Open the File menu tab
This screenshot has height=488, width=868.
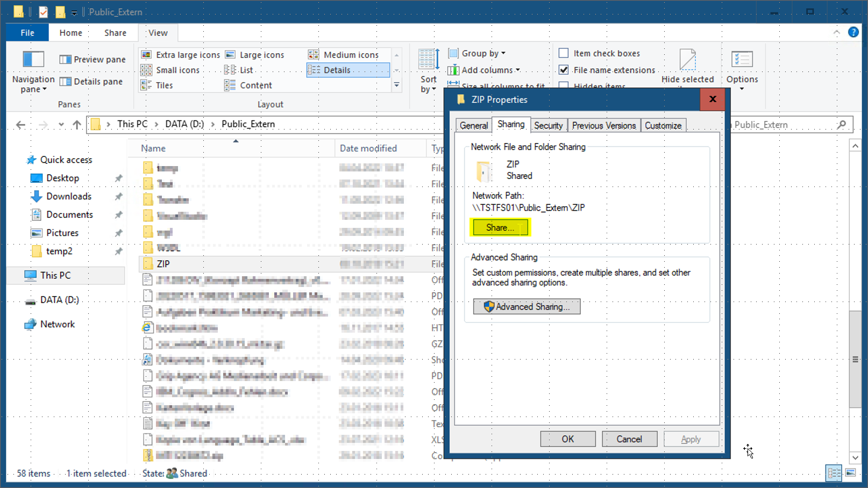tap(27, 33)
